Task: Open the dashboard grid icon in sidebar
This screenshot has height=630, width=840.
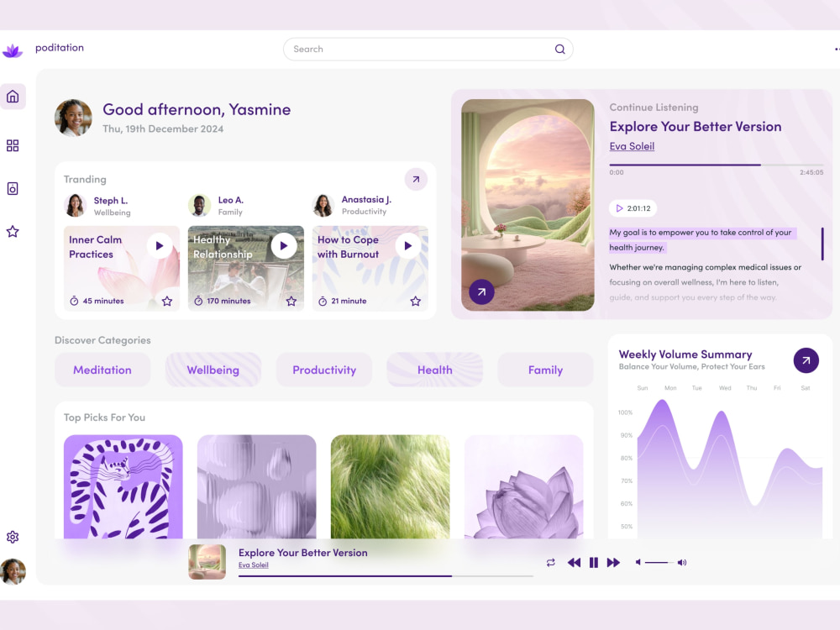Action: tap(13, 145)
